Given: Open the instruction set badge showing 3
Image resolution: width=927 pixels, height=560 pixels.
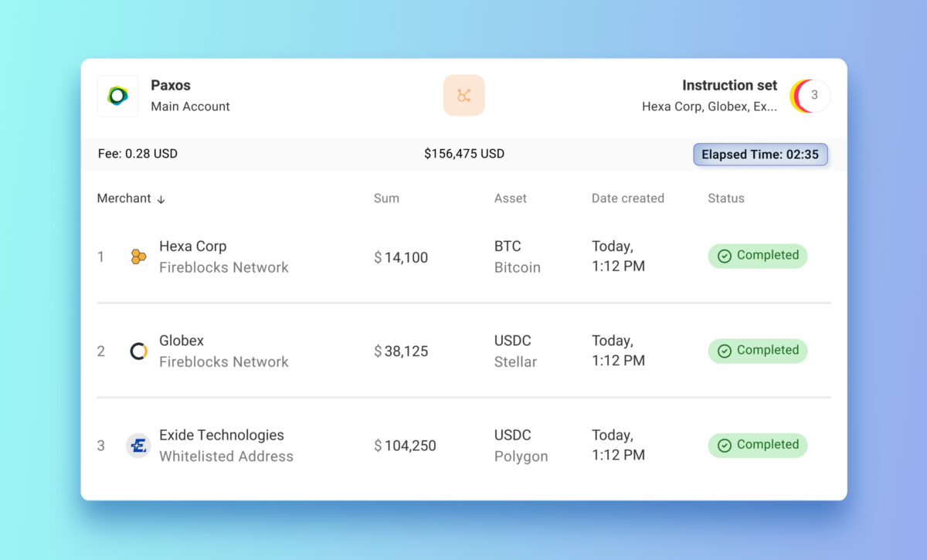Looking at the screenshot, I should [x=810, y=96].
